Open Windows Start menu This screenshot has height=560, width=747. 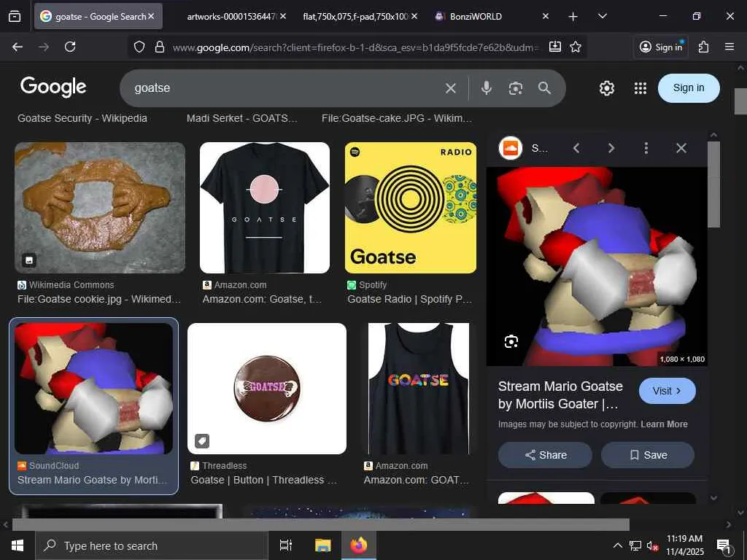[18, 545]
